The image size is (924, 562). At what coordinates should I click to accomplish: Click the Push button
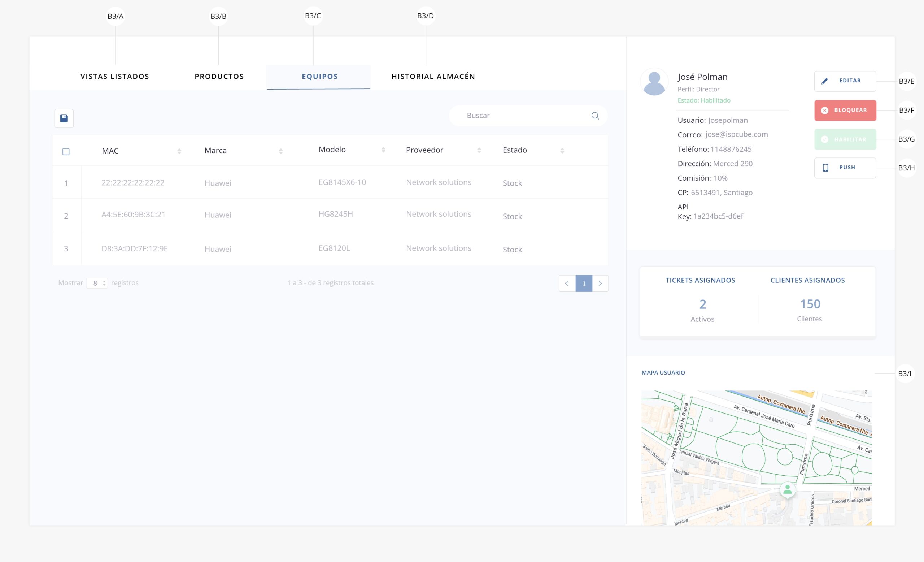click(845, 168)
